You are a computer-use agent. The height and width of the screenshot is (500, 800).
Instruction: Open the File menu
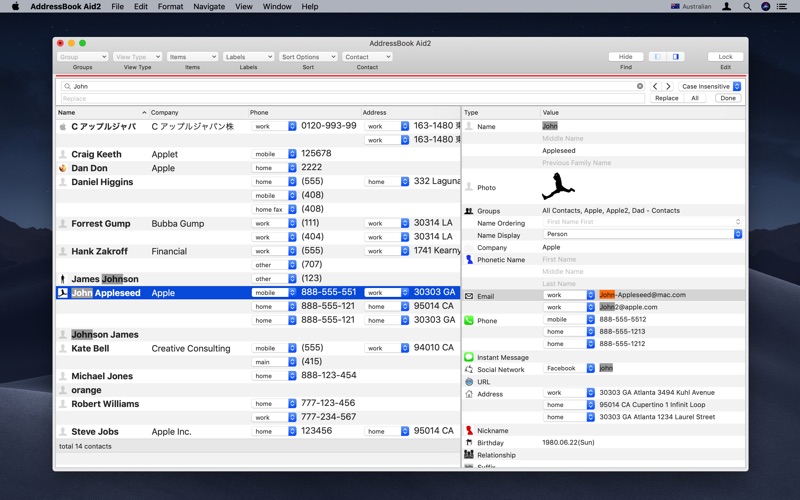point(117,7)
